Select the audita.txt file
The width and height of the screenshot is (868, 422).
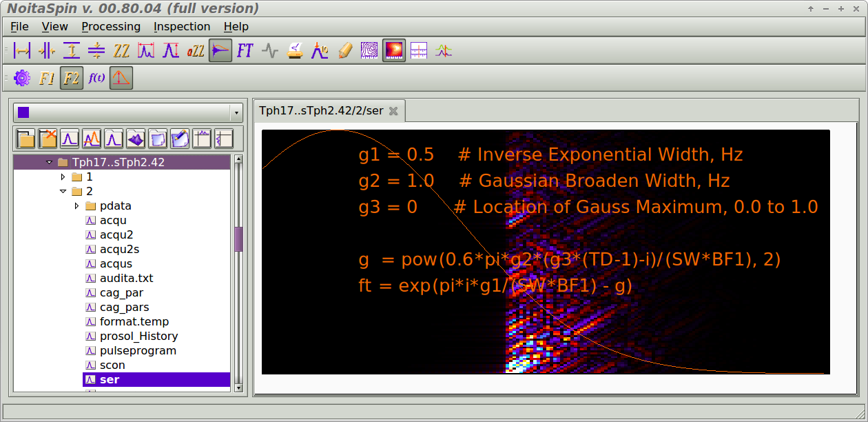(x=126, y=279)
